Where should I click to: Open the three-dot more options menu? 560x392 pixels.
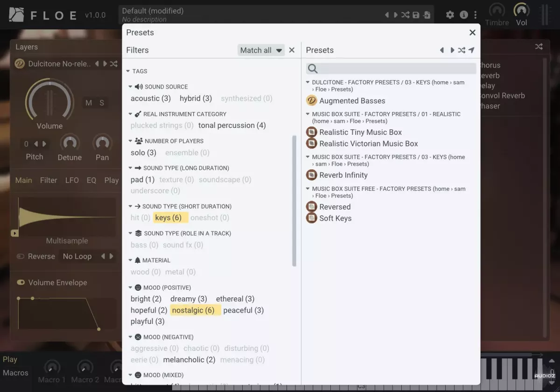pos(476,15)
